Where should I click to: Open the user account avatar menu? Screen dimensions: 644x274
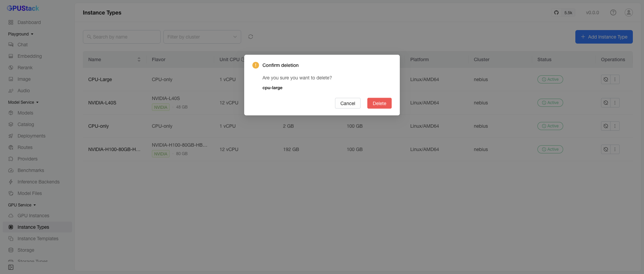click(629, 13)
